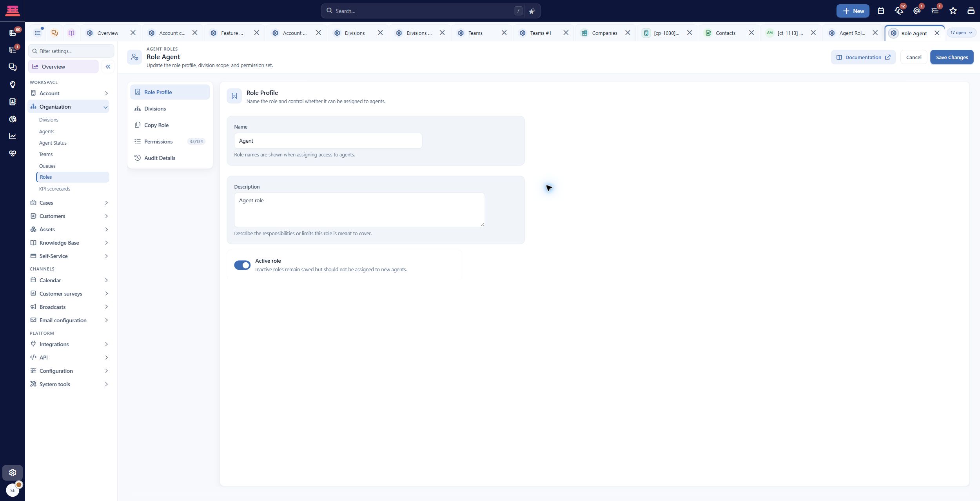Open the Permissions section

[170, 142]
